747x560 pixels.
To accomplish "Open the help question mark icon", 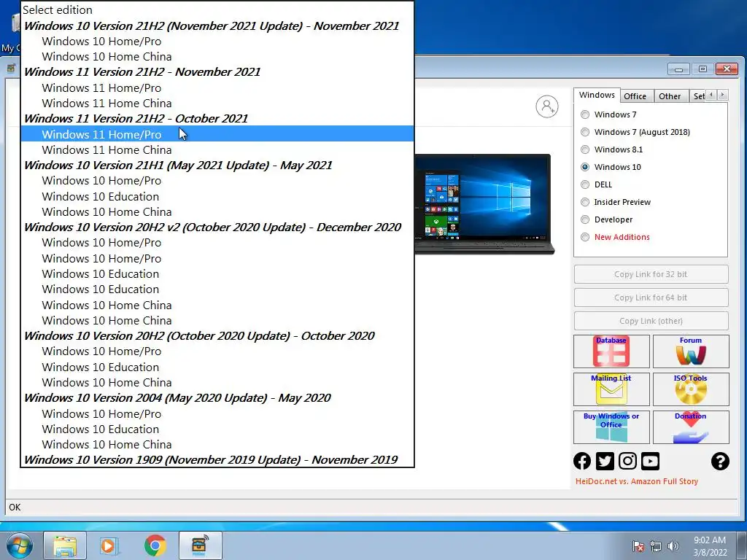I will click(720, 461).
